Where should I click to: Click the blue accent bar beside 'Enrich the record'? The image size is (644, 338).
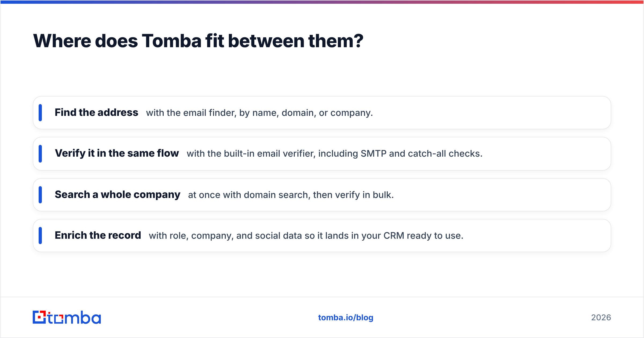coord(40,236)
